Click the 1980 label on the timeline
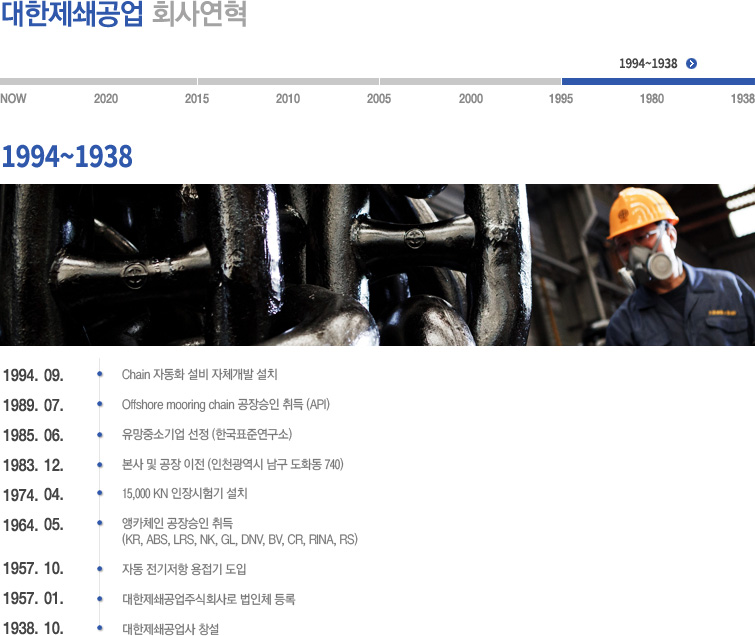 (x=652, y=99)
